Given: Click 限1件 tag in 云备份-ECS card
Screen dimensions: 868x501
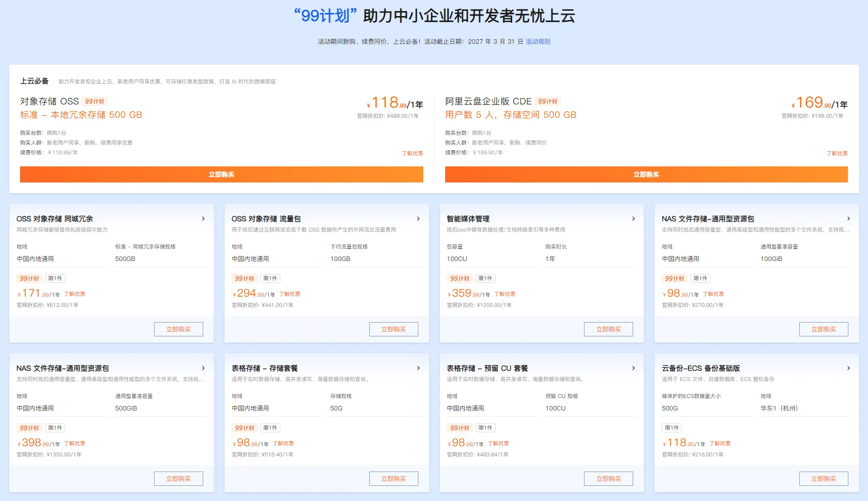Looking at the screenshot, I should [x=672, y=428].
